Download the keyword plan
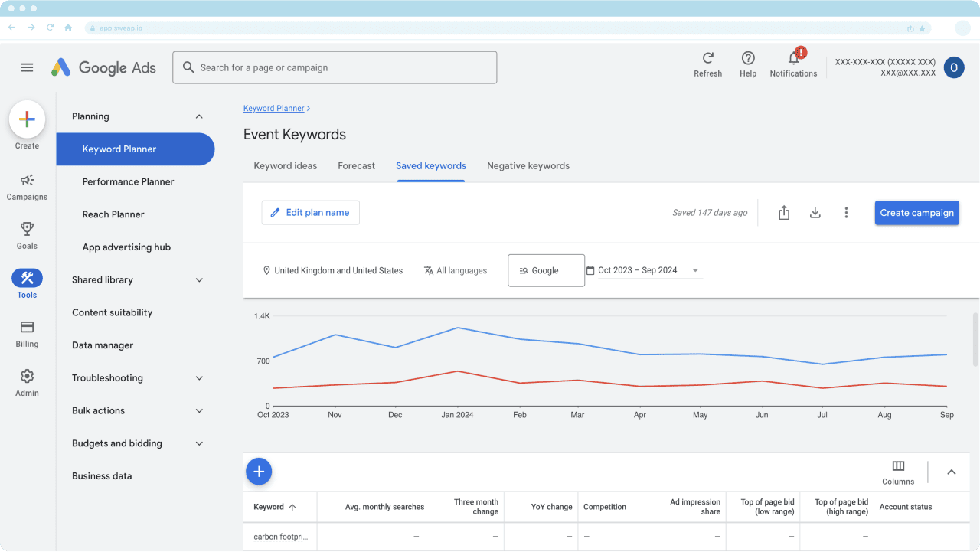This screenshot has height=552, width=980. (815, 213)
